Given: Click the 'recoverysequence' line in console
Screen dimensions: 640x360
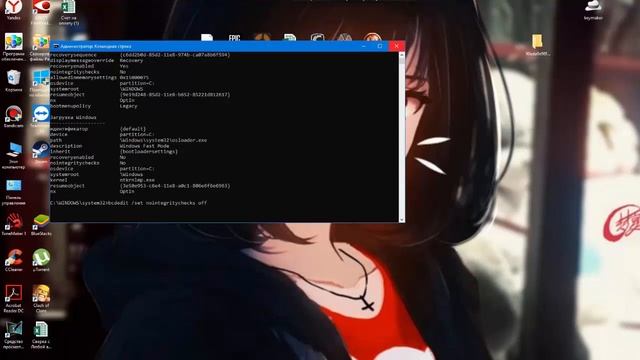Looking at the screenshot, I should (140, 55).
